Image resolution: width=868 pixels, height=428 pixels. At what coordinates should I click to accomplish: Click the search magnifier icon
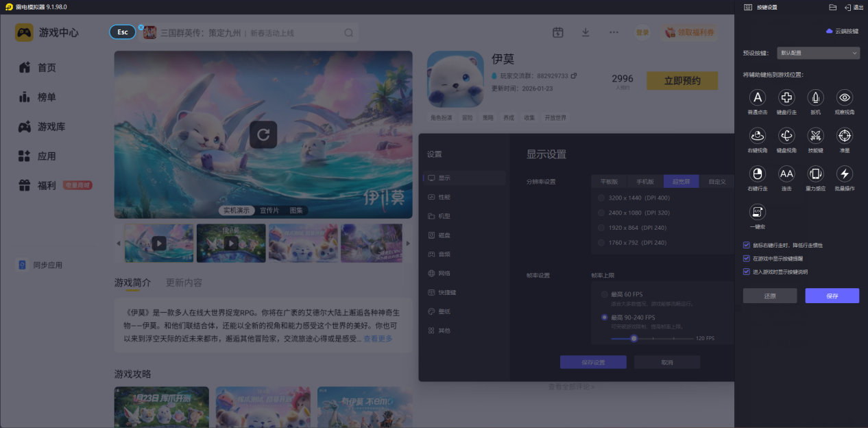click(x=348, y=33)
